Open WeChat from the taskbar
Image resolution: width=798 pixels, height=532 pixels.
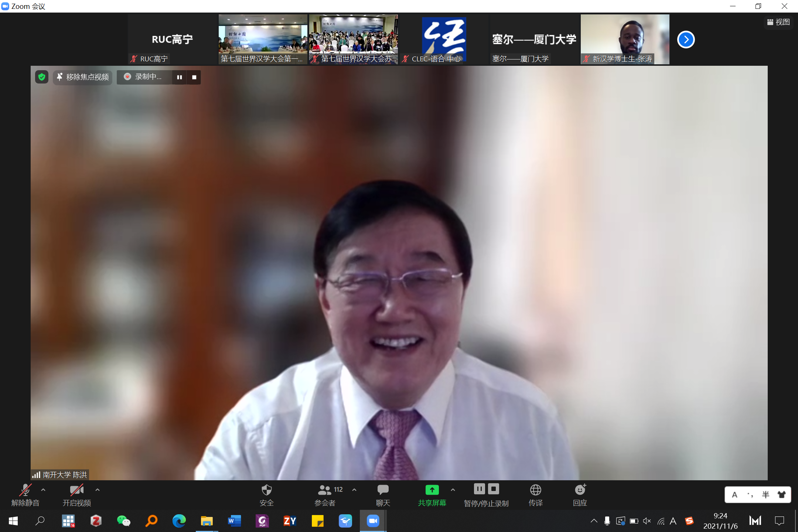tap(123, 521)
